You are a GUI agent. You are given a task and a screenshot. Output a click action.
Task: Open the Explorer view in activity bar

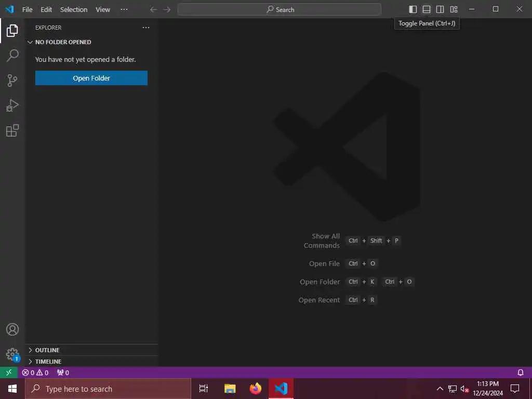point(12,31)
